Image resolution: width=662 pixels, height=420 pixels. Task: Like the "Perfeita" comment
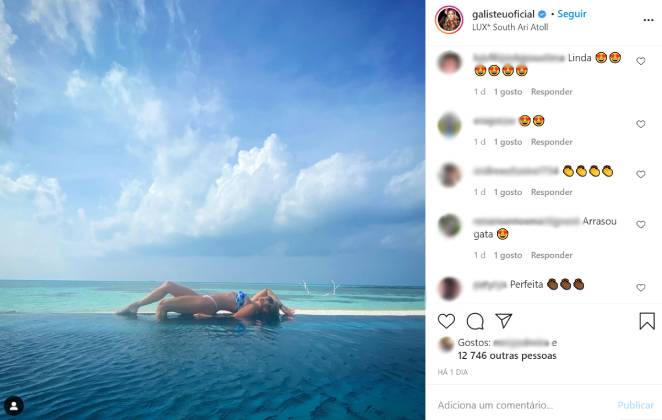click(641, 288)
